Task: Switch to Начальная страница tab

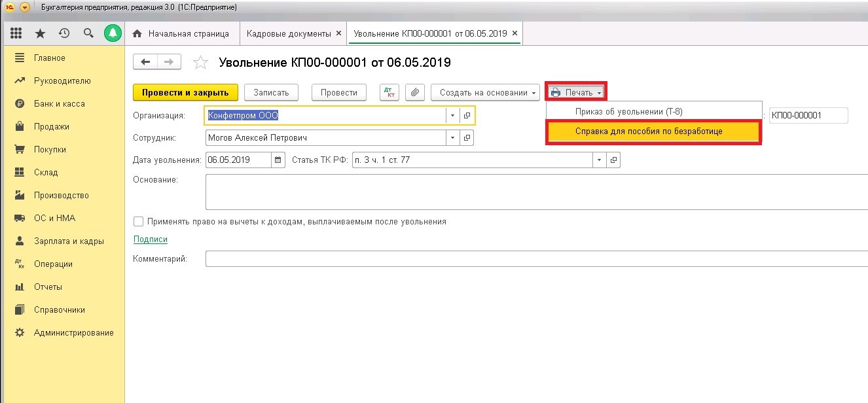Action: tap(181, 33)
